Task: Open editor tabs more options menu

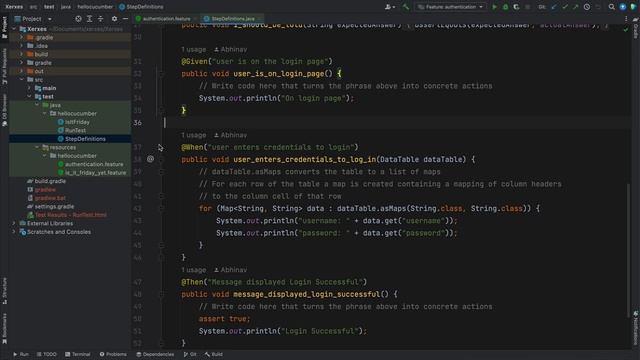Action: (626, 19)
